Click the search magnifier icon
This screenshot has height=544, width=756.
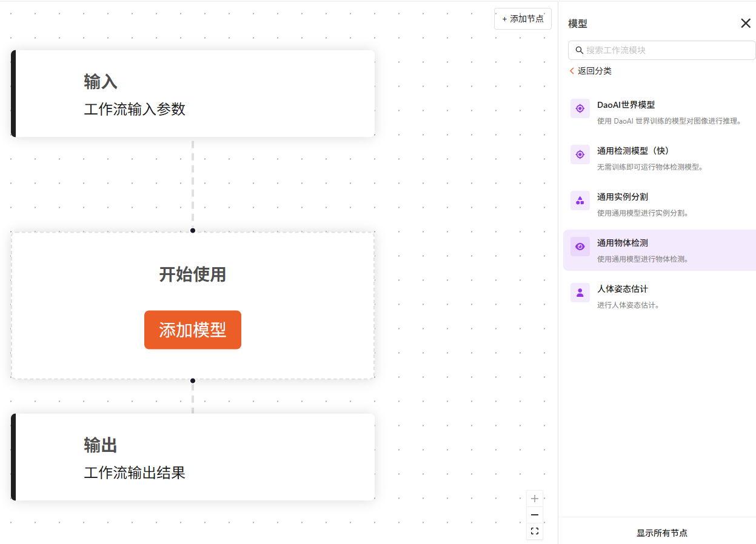[x=579, y=50]
